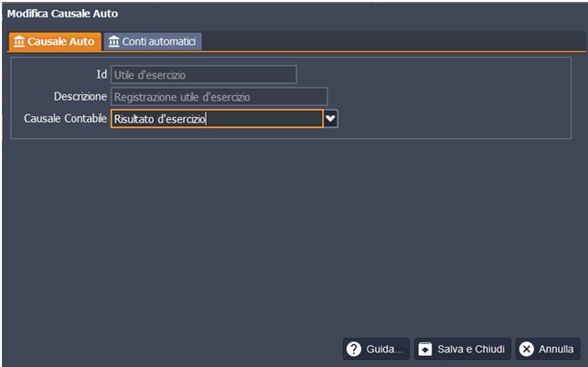Click the empty panel area below the form

click(x=293, y=238)
